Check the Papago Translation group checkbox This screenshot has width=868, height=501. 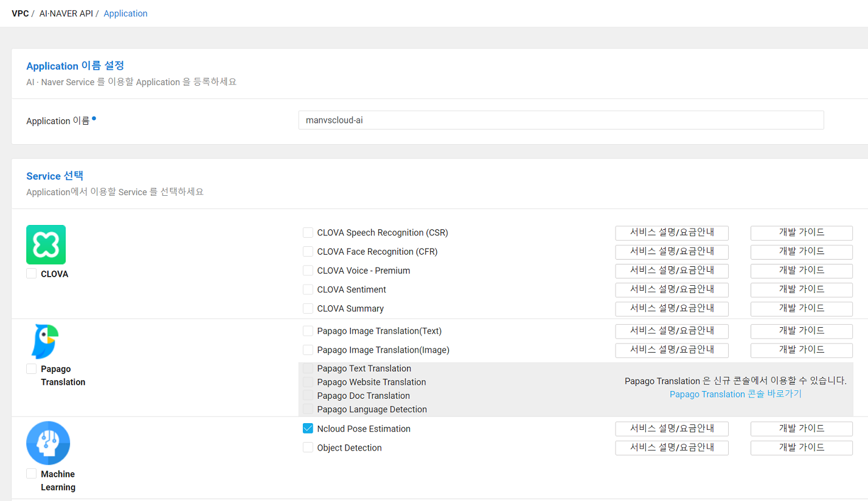(x=31, y=368)
